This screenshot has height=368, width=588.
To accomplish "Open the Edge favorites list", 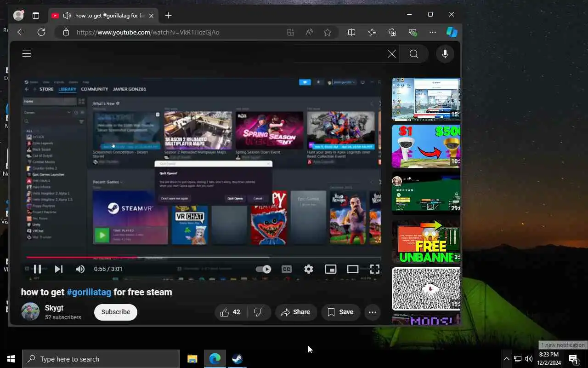I will coord(372,32).
